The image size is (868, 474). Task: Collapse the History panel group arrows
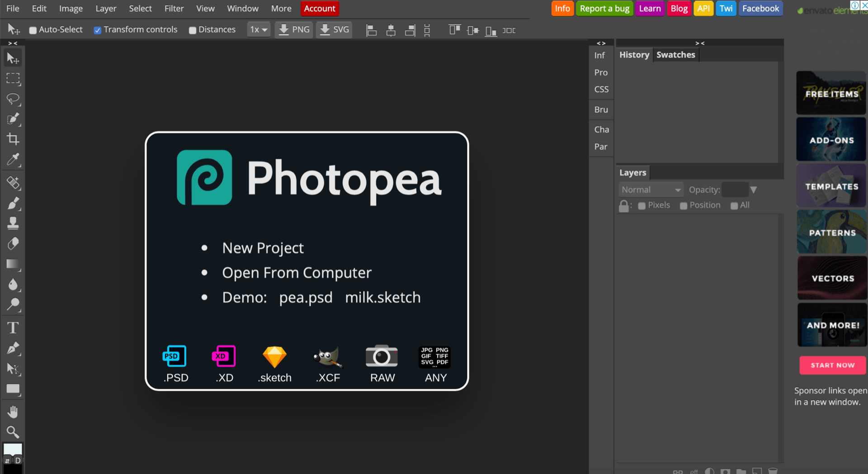(700, 43)
